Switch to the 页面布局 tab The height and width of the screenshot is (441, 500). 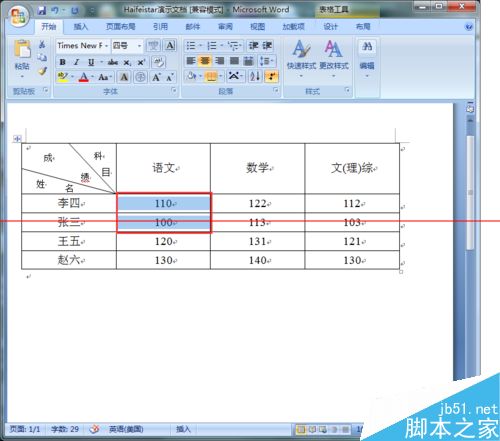(x=120, y=27)
